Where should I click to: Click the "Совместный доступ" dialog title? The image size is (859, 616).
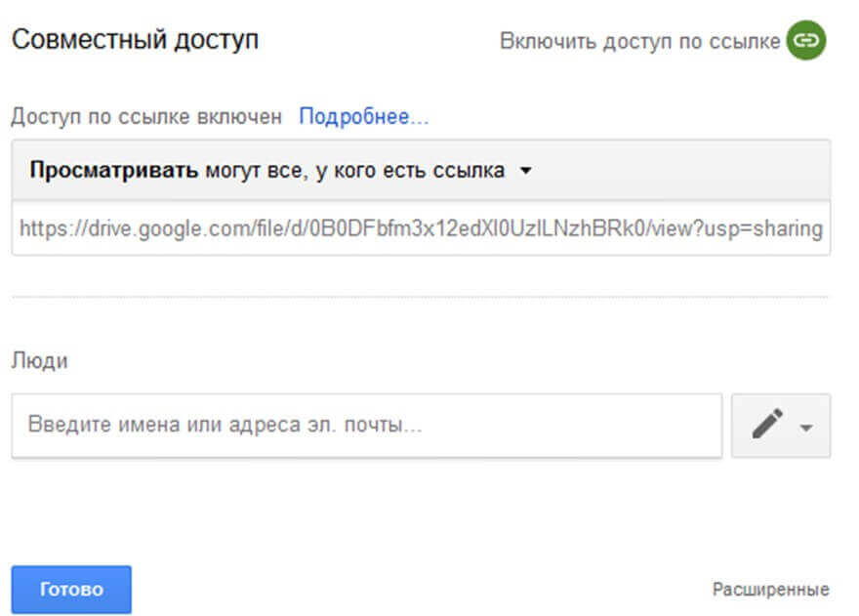[x=134, y=41]
